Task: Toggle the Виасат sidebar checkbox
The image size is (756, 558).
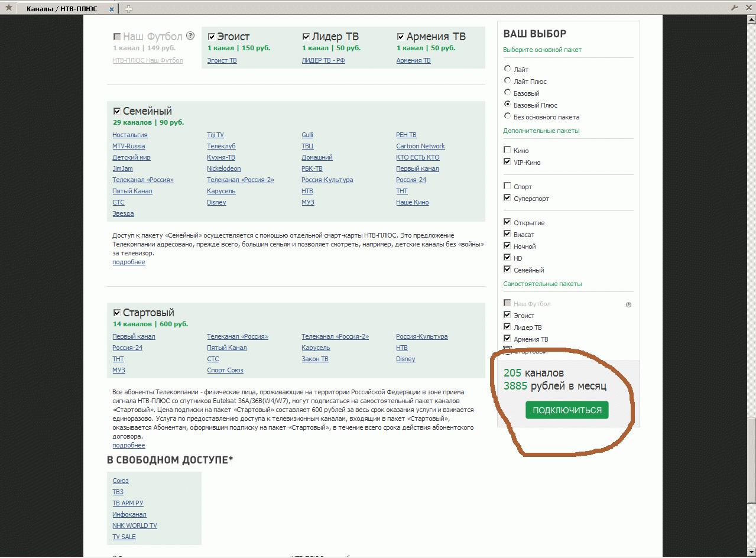Action: pos(507,233)
